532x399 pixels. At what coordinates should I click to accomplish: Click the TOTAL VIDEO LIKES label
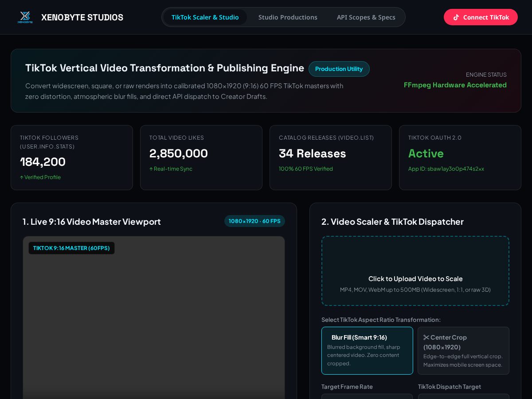[177, 138]
